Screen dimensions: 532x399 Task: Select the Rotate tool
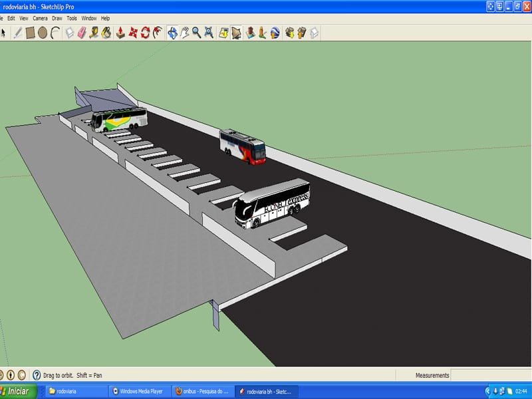click(x=146, y=33)
